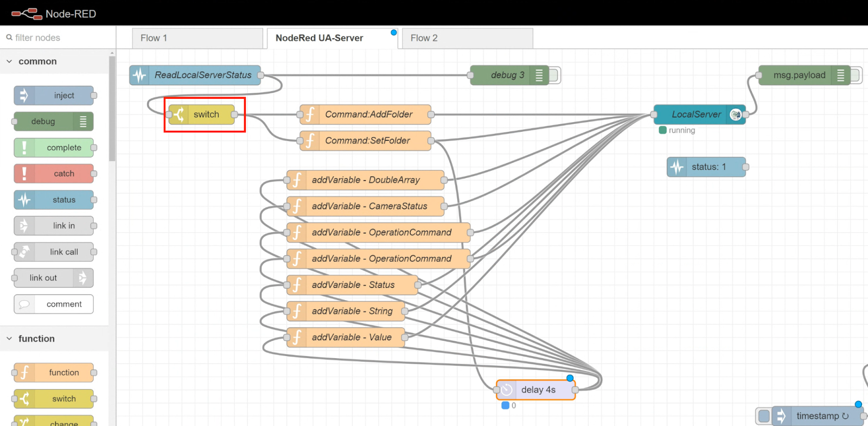
Task: Click the timestamp inject node
Action: point(818,416)
